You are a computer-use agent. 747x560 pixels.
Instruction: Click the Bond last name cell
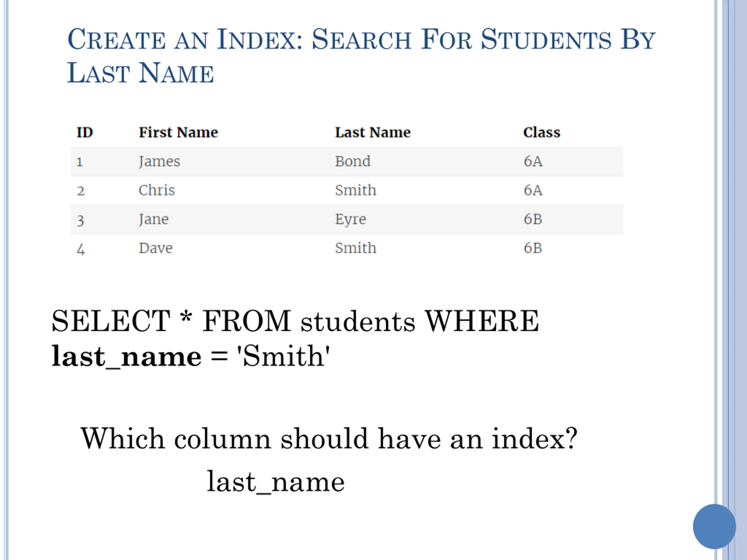pyautogui.click(x=352, y=161)
